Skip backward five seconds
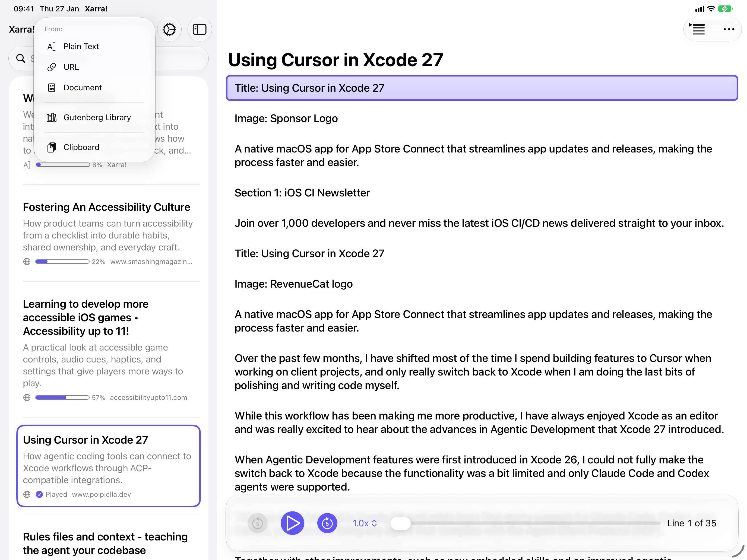 coord(258,523)
